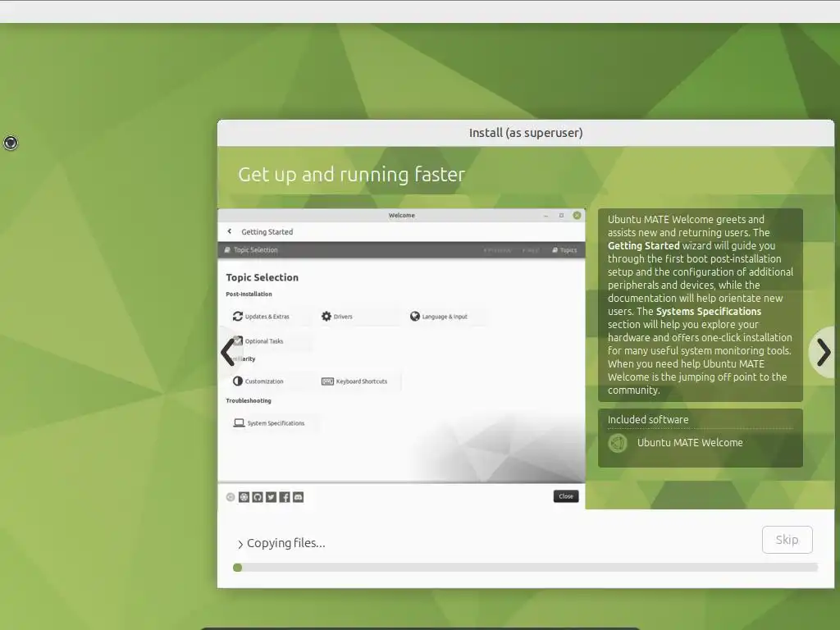Click the "Get up and running faster" heading

click(351, 175)
